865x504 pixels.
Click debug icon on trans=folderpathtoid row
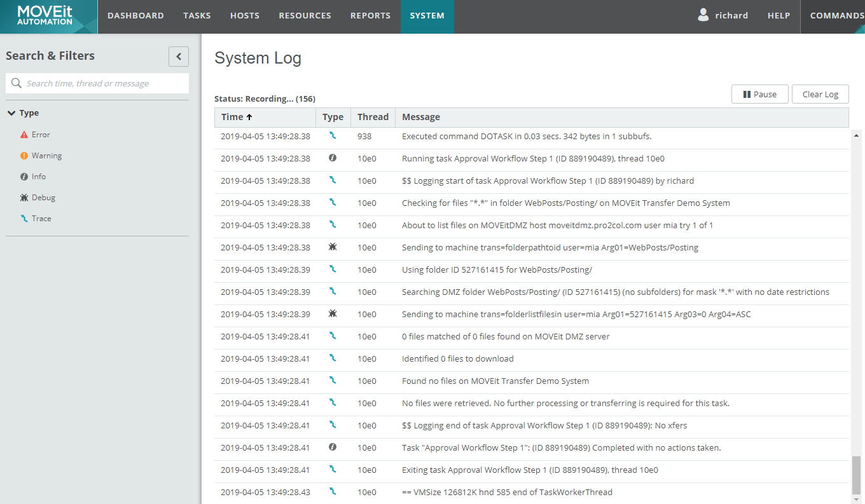coord(332,247)
